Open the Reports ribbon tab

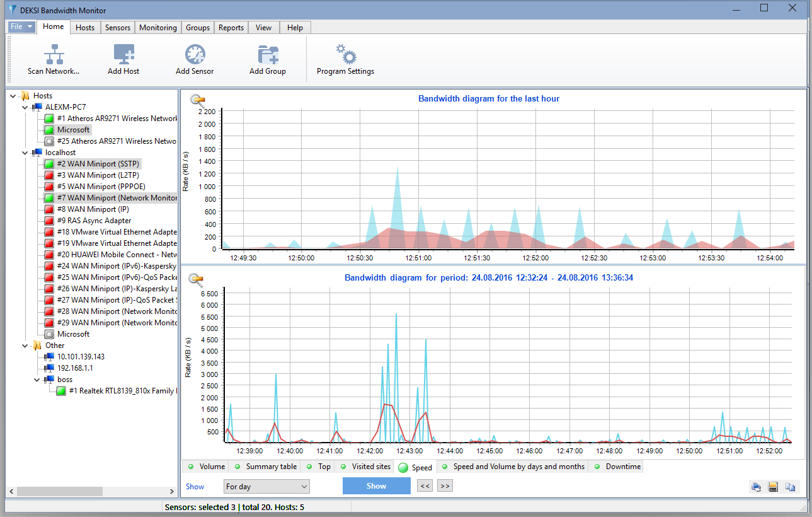(x=231, y=28)
